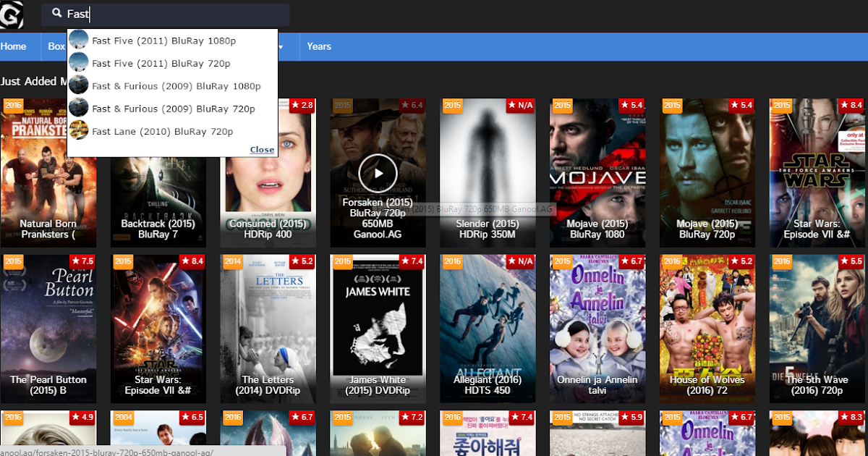868x456 pixels.
Task: Select the Fast & Furious 1080p suggestion thumbnail
Action: [x=79, y=85]
